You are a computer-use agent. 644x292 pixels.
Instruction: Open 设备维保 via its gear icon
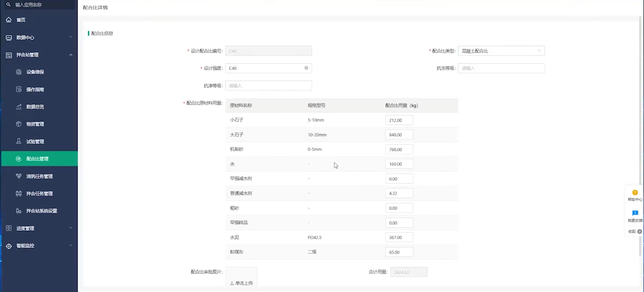[19, 72]
